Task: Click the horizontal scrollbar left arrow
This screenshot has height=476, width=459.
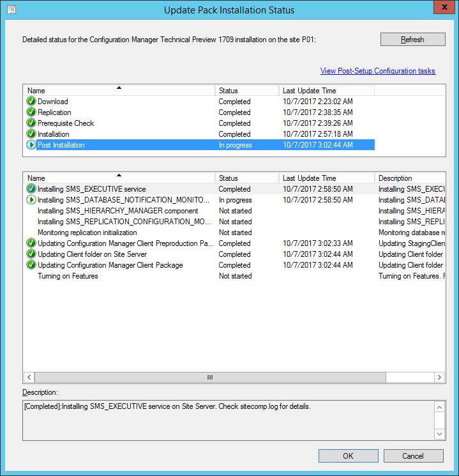Action: coord(29,378)
